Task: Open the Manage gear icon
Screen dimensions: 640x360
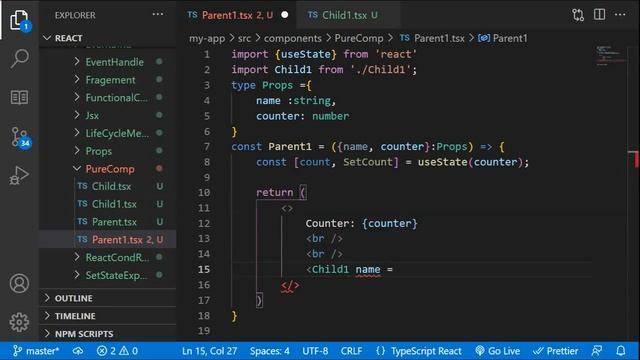Action: coord(19,322)
